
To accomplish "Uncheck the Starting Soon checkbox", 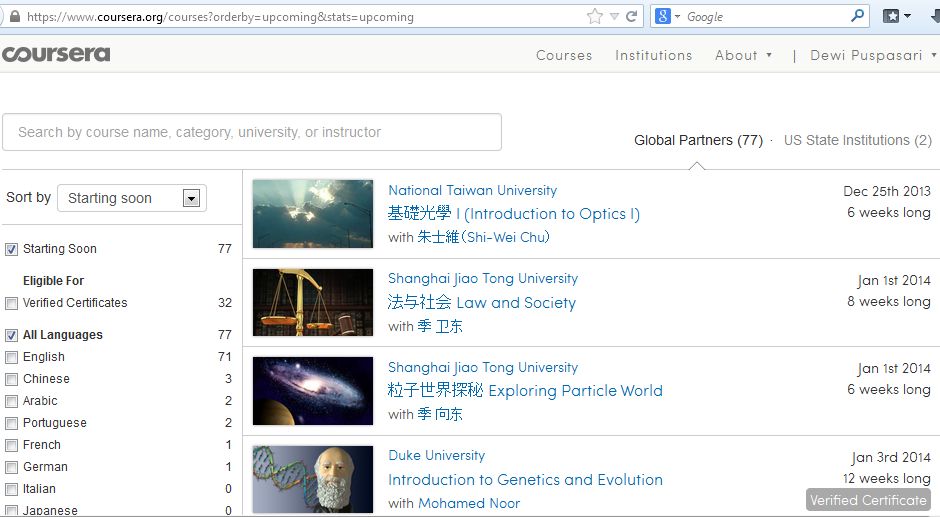I will pyautogui.click(x=12, y=249).
